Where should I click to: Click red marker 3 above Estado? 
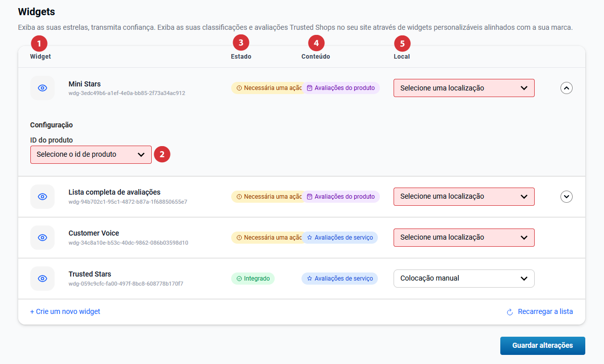241,43
